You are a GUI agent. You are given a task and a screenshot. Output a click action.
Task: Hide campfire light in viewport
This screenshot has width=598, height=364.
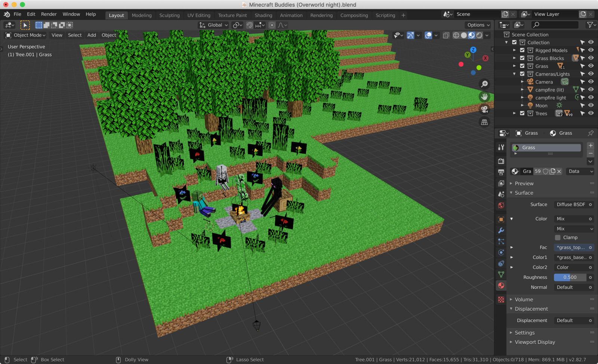(591, 98)
